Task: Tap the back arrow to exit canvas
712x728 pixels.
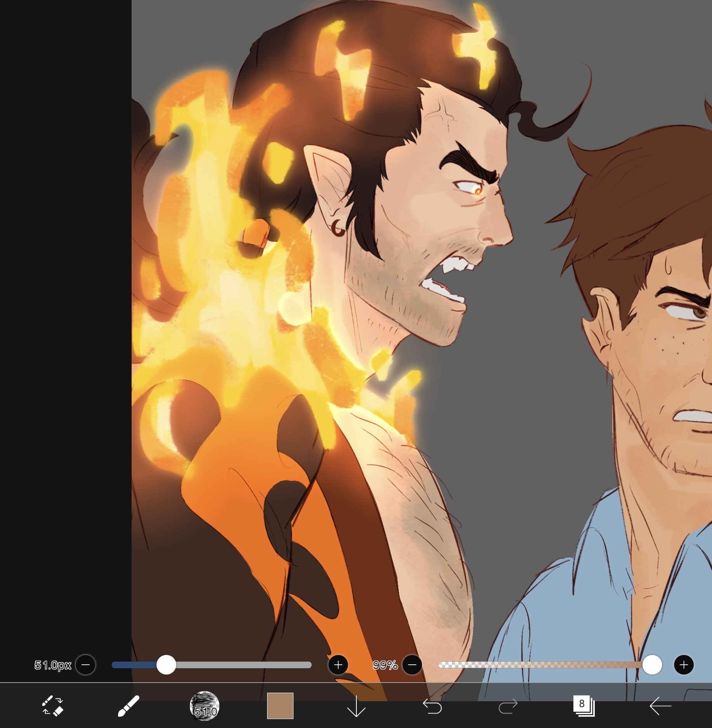Action: tap(660, 705)
